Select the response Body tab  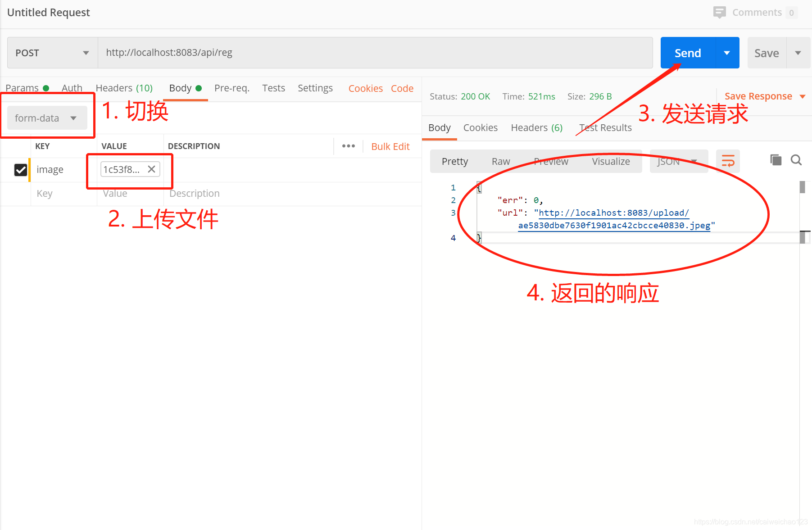[x=440, y=128]
